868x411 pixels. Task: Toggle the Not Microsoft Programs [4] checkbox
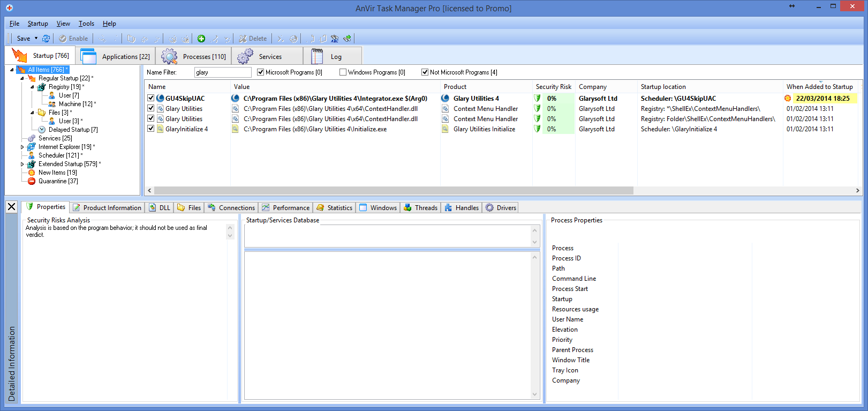(425, 72)
